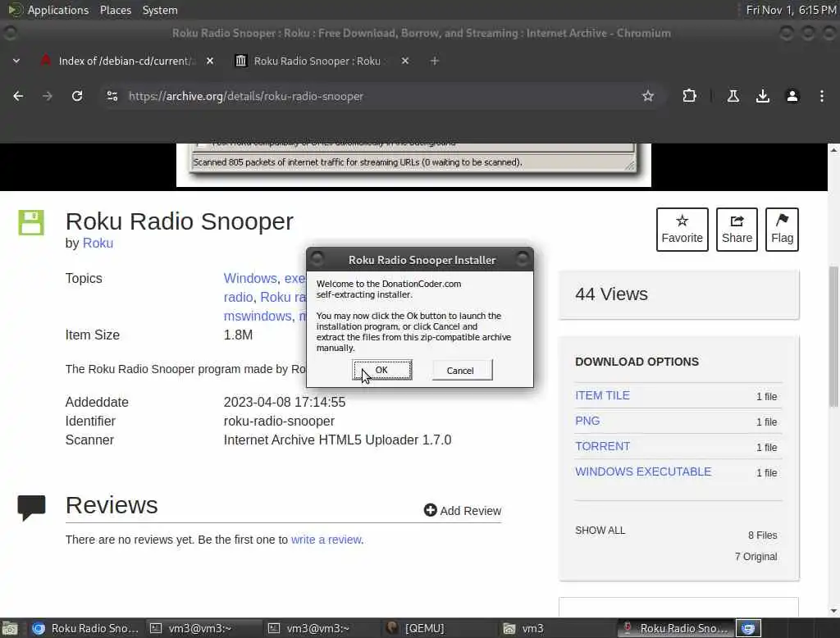Open the Chromium three-dot menu
This screenshot has width=840, height=638.
[821, 97]
